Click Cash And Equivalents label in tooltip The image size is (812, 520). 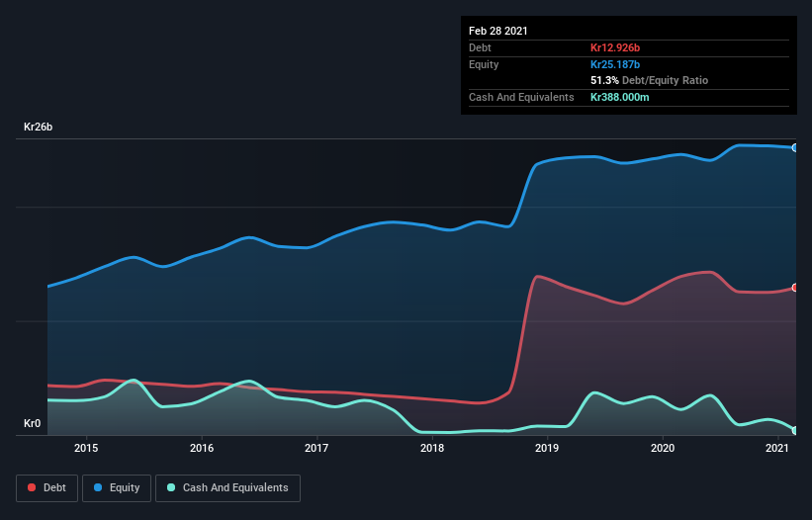pos(521,97)
